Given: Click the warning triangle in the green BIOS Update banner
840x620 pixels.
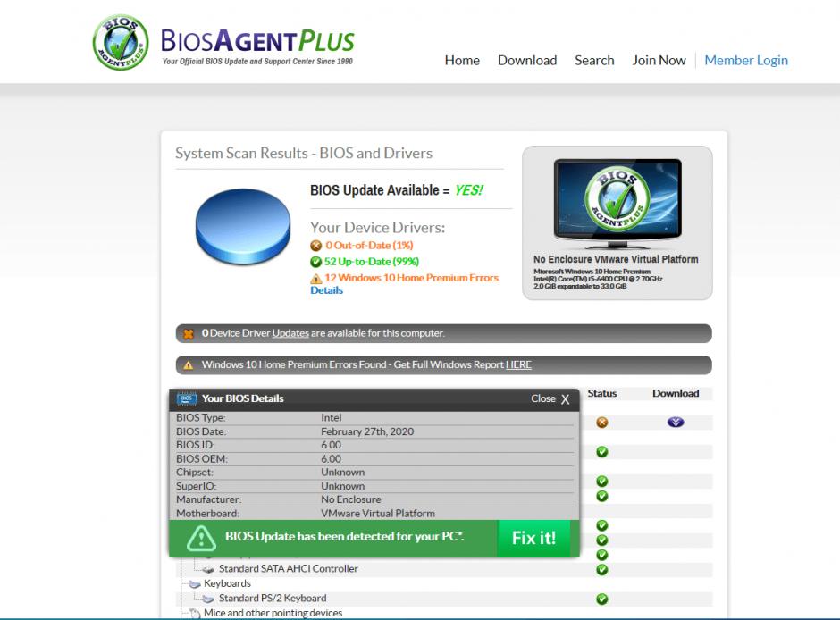Looking at the screenshot, I should coord(201,538).
